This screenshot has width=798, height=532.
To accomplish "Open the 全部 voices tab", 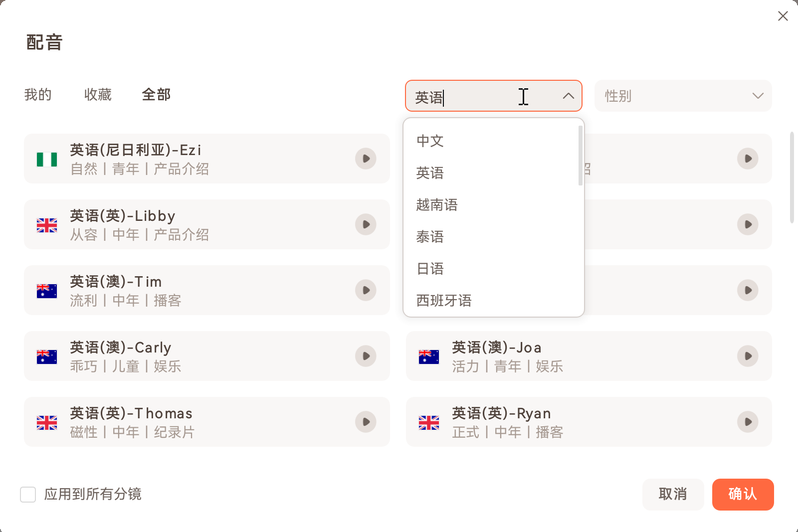I will click(x=156, y=95).
